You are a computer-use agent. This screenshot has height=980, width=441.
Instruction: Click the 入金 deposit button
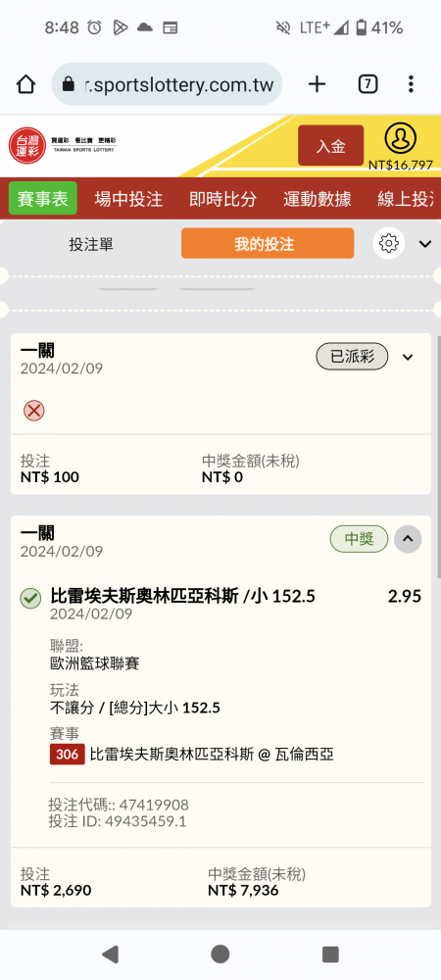tap(330, 146)
